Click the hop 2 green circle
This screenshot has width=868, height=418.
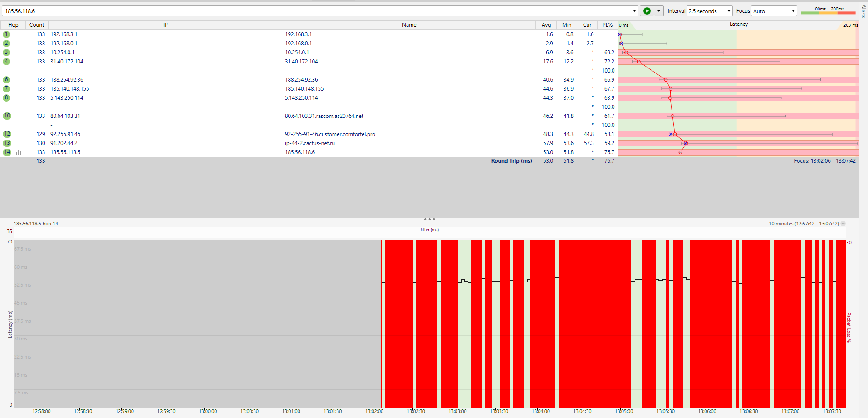coord(6,44)
